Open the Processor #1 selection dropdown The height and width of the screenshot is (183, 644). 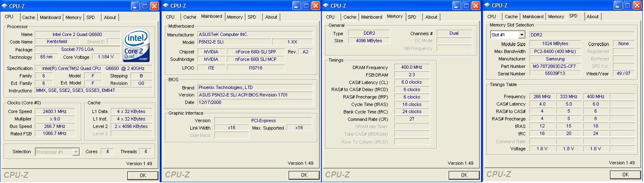point(75,152)
